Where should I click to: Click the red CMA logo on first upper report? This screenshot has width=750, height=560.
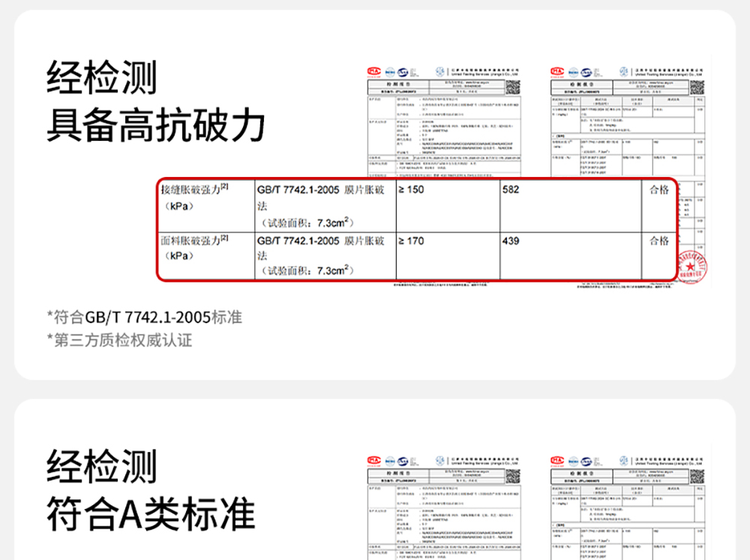point(373,72)
